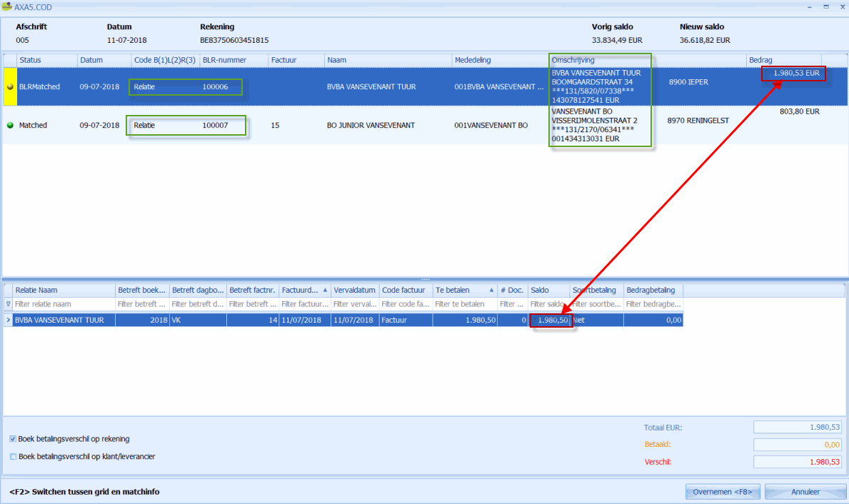Expand the BVBA VANSEVENANT TUUR row arrow
The width and height of the screenshot is (849, 504).
click(x=8, y=321)
